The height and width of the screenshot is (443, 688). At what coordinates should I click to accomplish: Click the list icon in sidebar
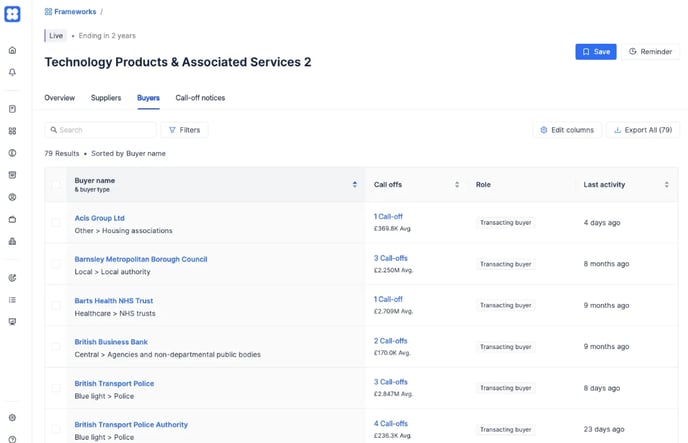(x=12, y=300)
